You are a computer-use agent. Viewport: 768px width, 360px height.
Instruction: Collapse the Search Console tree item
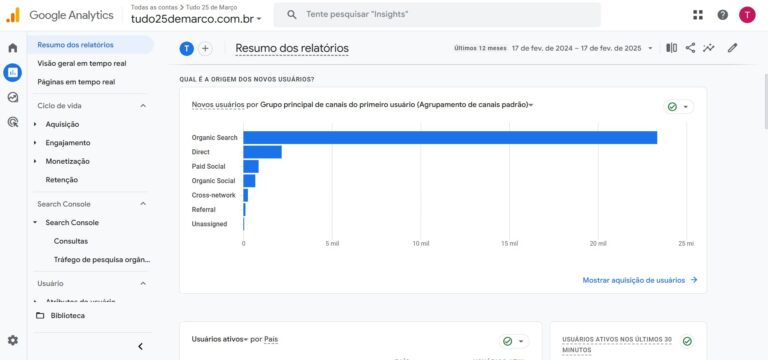point(35,222)
